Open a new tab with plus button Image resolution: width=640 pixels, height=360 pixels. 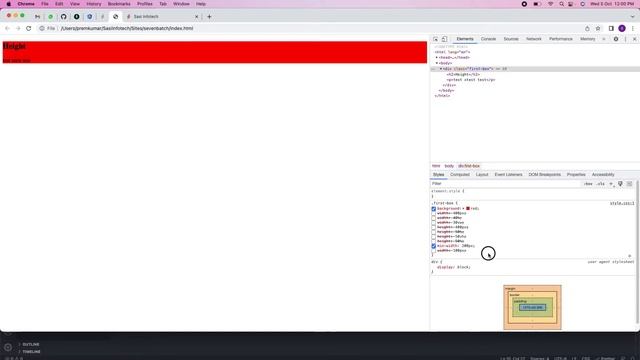click(209, 17)
